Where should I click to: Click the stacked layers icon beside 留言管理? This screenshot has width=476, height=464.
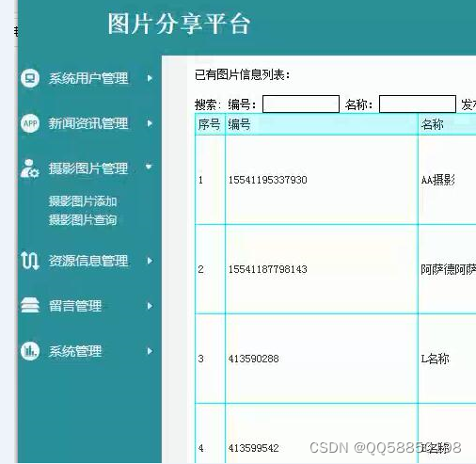30,306
